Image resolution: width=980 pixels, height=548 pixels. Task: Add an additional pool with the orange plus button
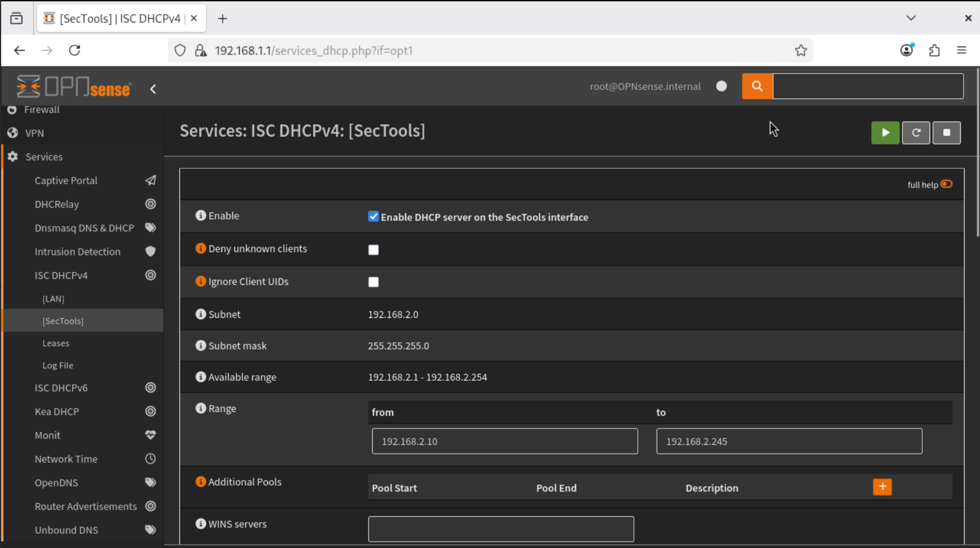tap(882, 487)
